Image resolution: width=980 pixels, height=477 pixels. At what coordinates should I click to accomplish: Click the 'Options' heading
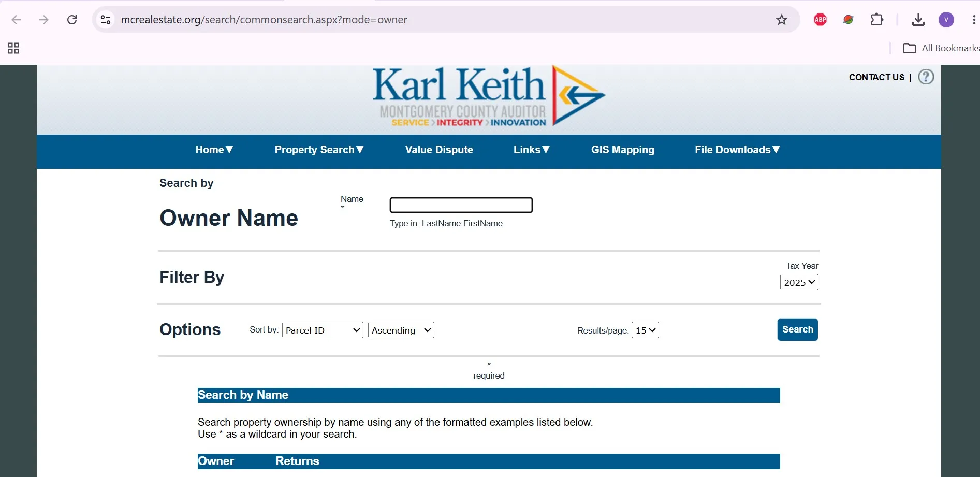[190, 329]
